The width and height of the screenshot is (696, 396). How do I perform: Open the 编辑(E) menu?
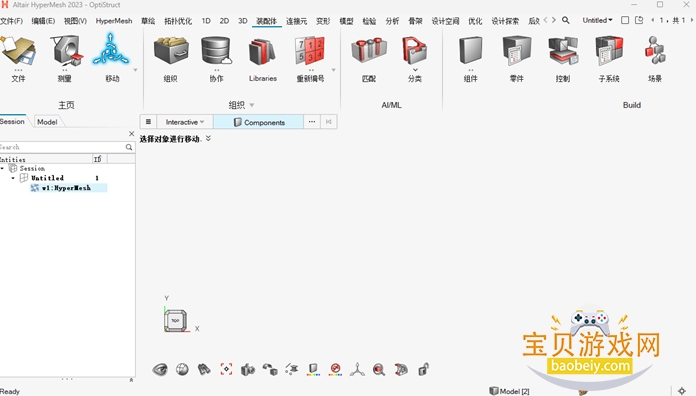coord(43,21)
